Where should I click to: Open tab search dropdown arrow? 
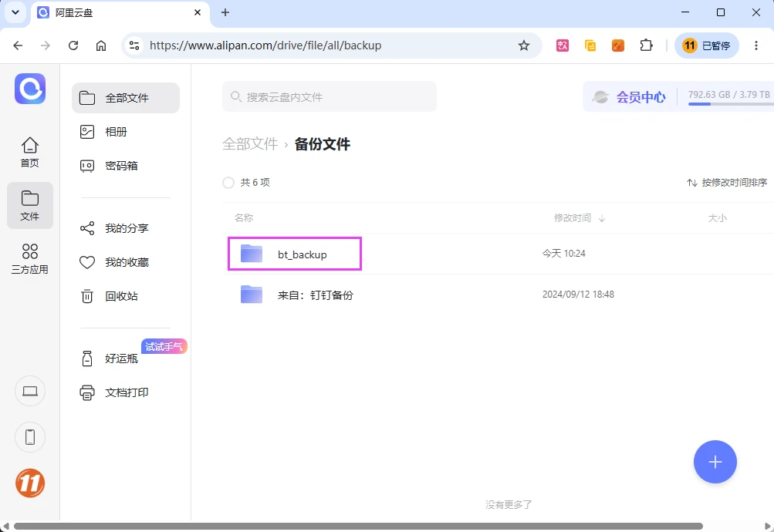coord(15,12)
